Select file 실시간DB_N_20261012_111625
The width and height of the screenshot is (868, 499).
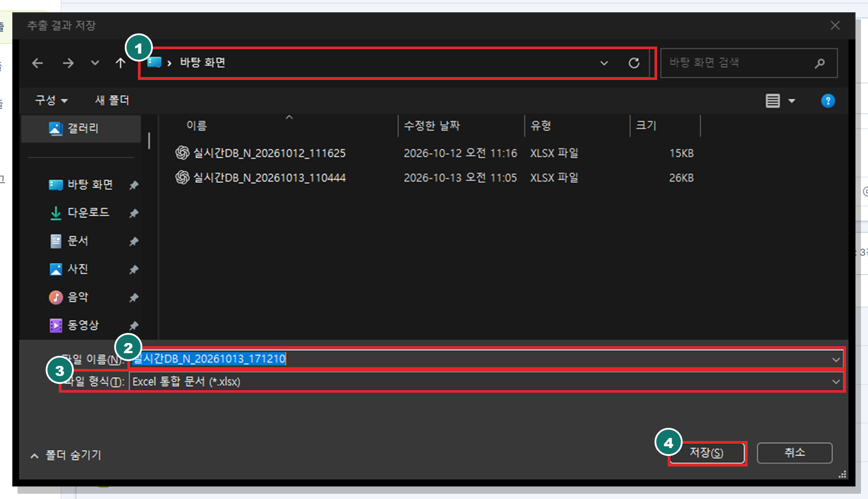[x=269, y=153]
